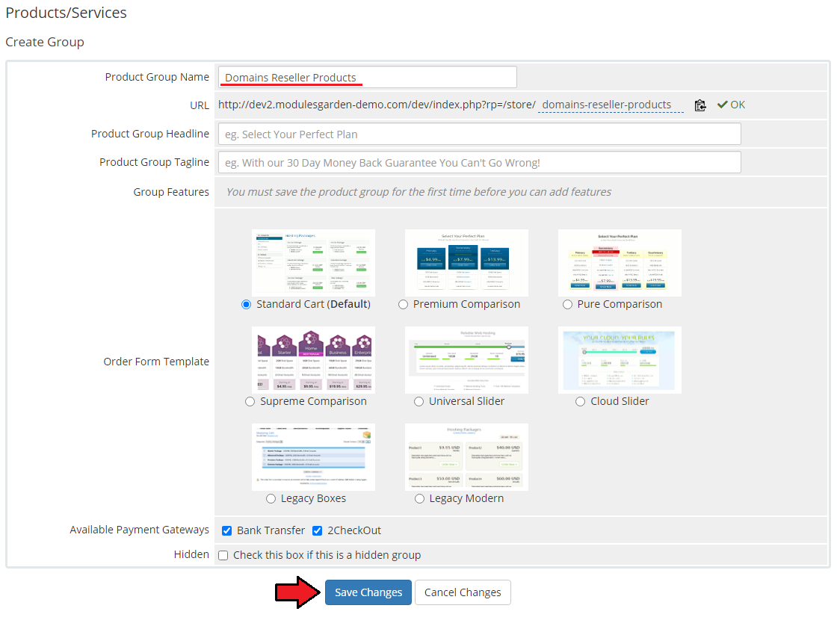The height and width of the screenshot is (632, 840).
Task: Click the copy URL clipboard icon
Action: pyautogui.click(x=700, y=105)
